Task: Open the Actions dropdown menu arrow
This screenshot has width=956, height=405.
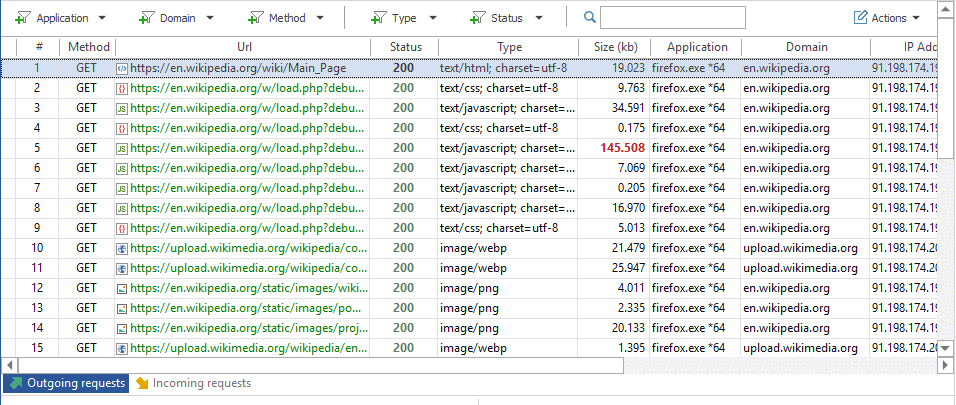Action: (916, 18)
